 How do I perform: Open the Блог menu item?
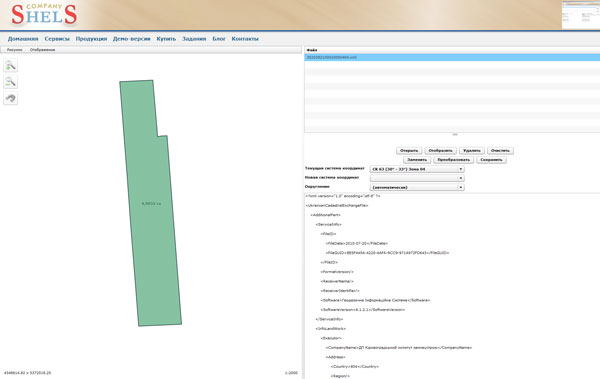(219, 39)
